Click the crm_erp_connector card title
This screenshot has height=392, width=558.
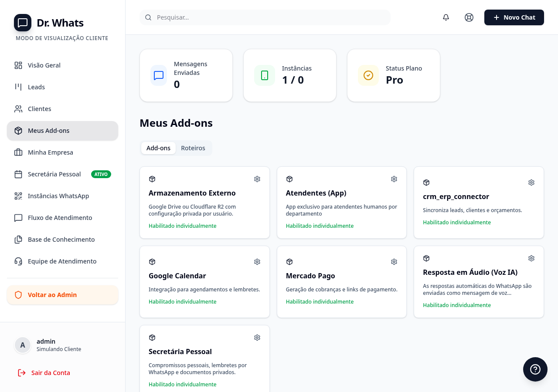[456, 196]
